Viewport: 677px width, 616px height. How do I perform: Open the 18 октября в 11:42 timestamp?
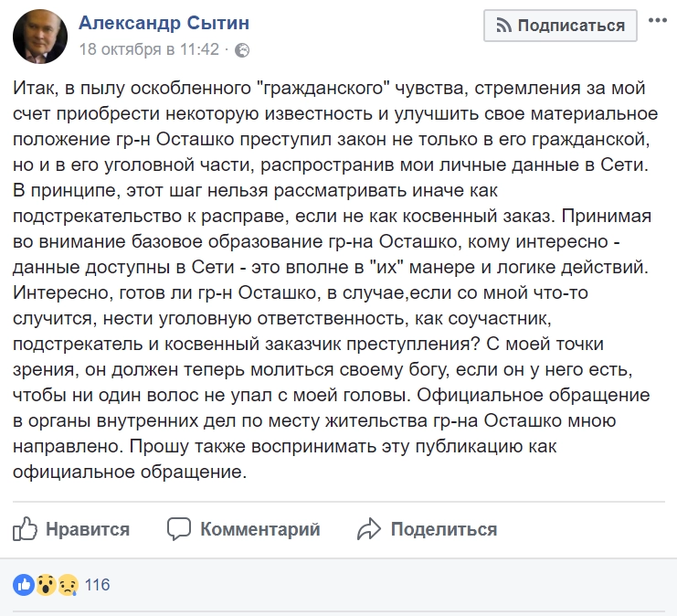[x=149, y=49]
